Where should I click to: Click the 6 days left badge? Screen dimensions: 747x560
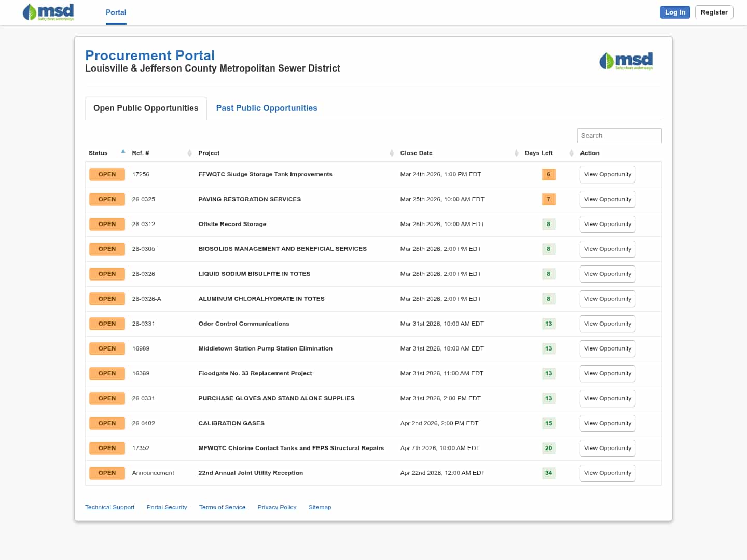(x=548, y=174)
